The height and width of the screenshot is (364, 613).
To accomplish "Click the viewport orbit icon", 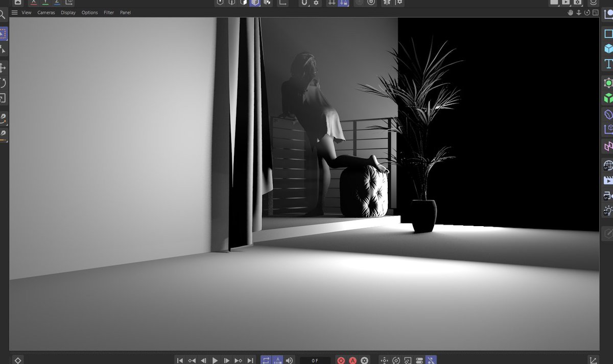I will click(x=587, y=12).
